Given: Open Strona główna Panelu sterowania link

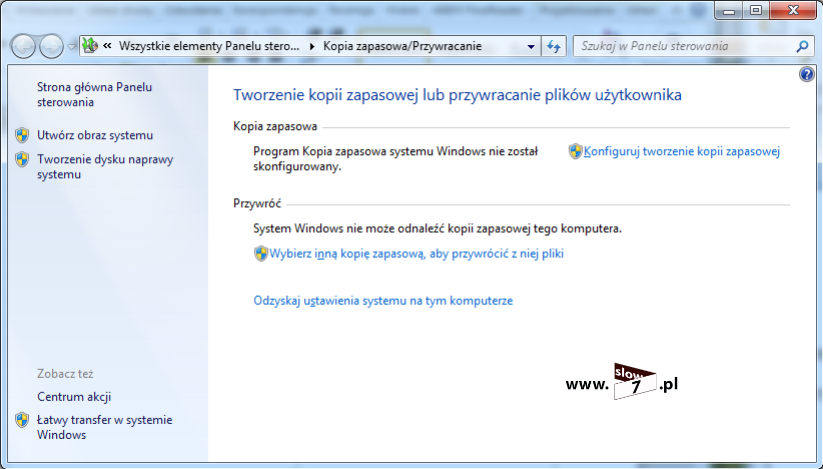Looking at the screenshot, I should [x=94, y=94].
